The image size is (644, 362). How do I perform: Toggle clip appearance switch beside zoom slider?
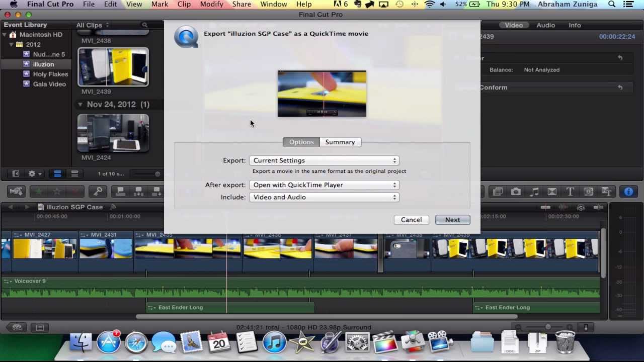pos(586,327)
